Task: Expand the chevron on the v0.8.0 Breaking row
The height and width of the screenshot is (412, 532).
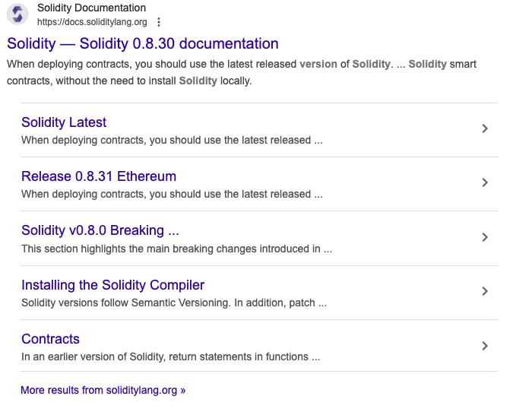Action: coord(485,237)
